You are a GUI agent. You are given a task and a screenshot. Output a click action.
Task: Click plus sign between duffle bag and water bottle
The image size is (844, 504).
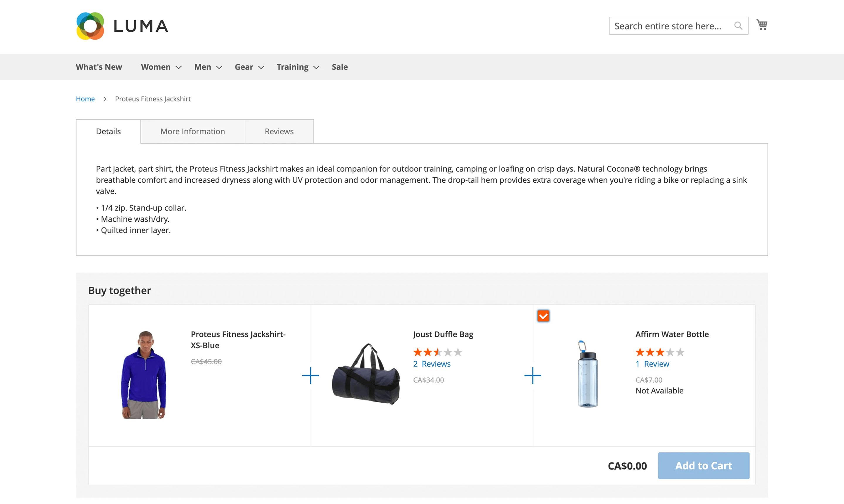click(x=533, y=376)
